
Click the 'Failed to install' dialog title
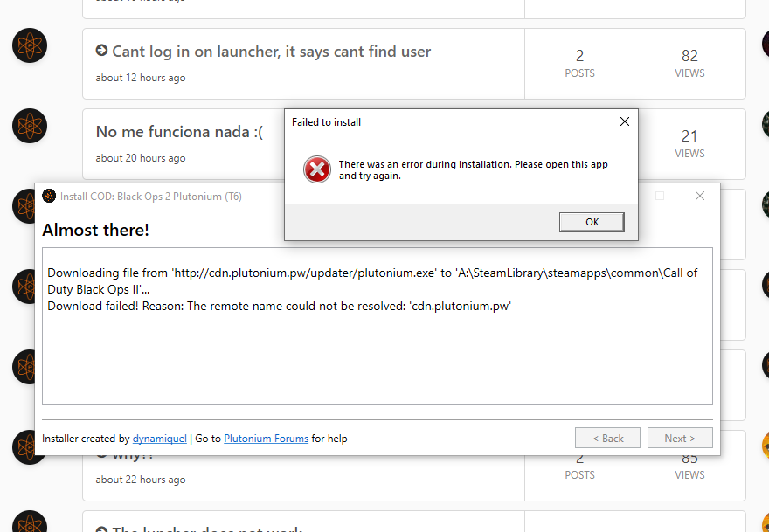tap(326, 122)
